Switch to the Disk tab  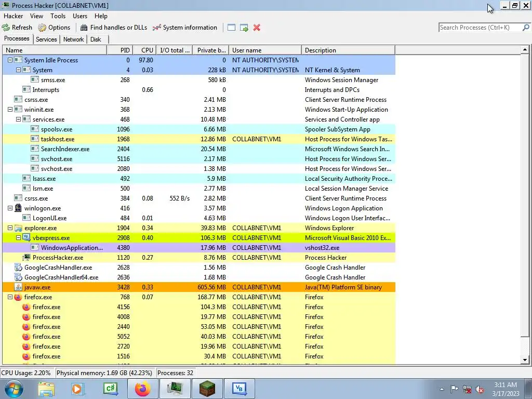click(x=96, y=39)
